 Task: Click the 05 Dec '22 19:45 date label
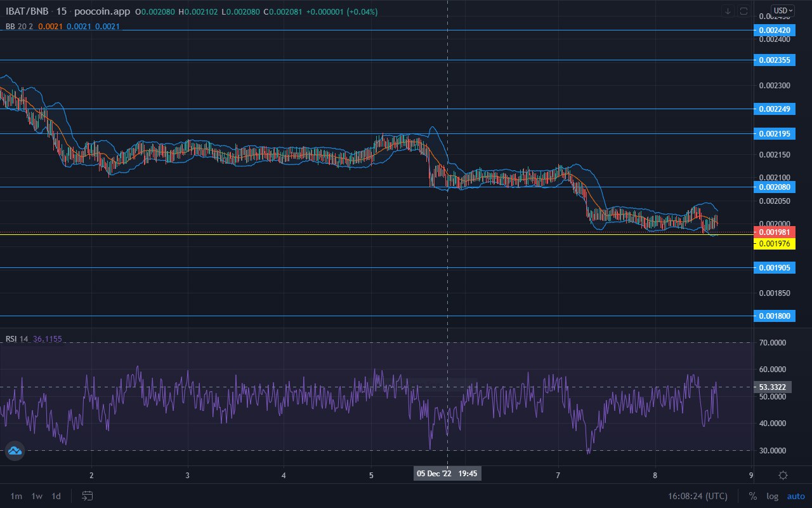pos(447,474)
